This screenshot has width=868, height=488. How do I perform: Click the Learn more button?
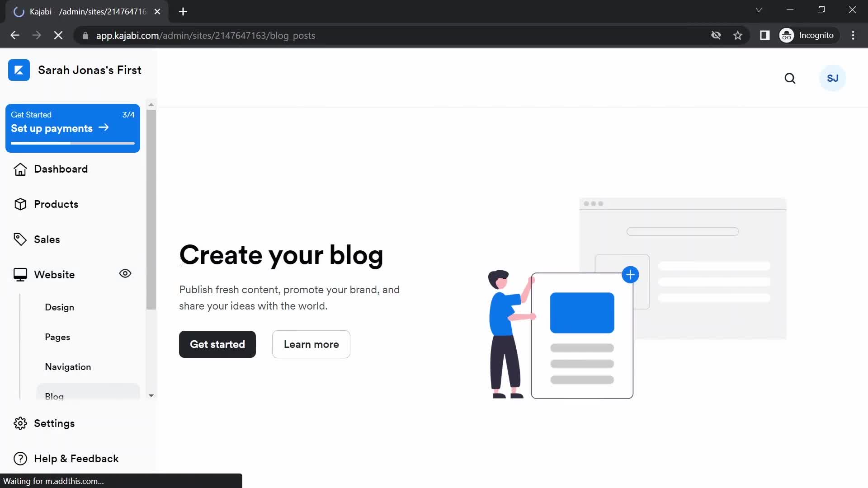pyautogui.click(x=311, y=344)
